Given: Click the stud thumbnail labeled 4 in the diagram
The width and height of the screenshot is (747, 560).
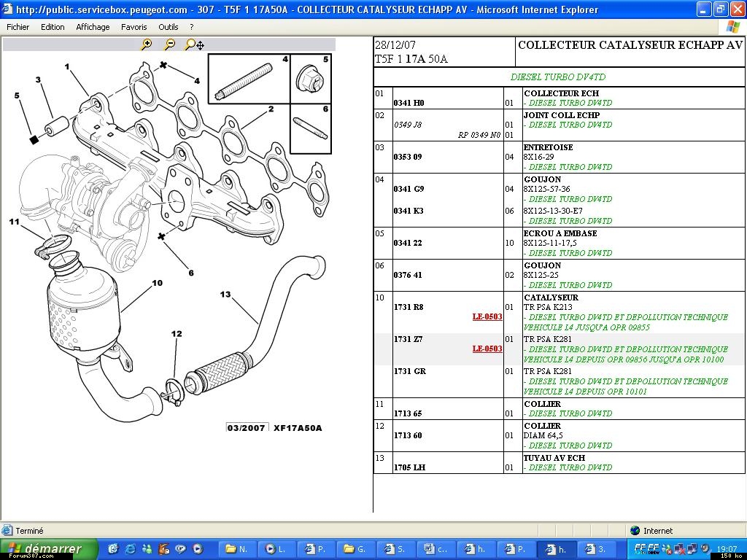Looking at the screenshot, I should click(x=244, y=82).
